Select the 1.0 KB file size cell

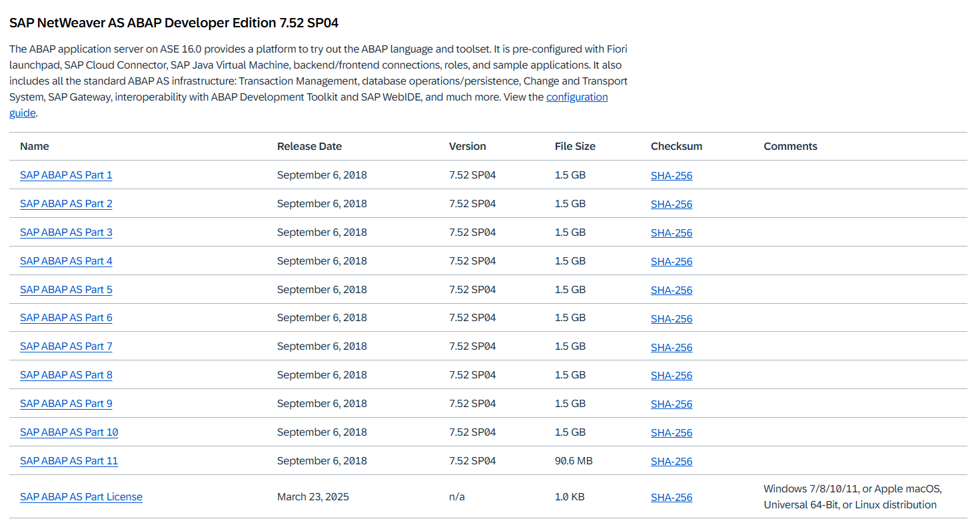[x=570, y=497]
